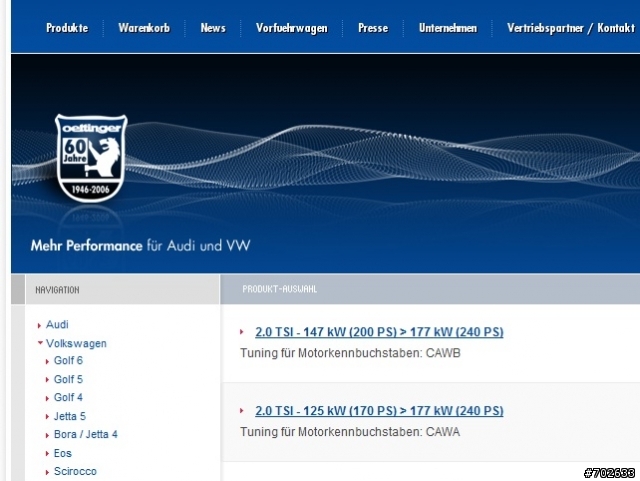Click the arrow beside Bora / Jetta 4
The height and width of the screenshot is (481, 640).
click(47, 435)
